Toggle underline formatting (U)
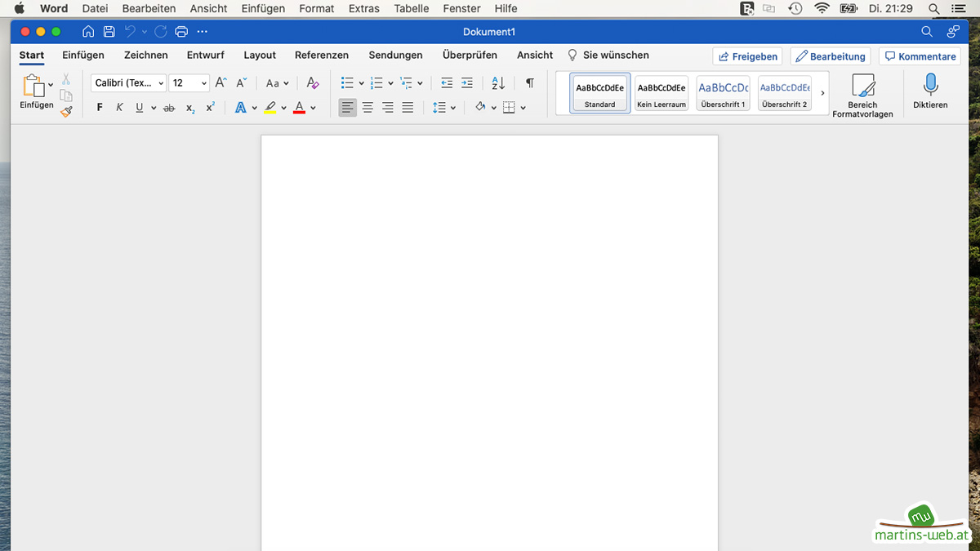 pyautogui.click(x=140, y=108)
